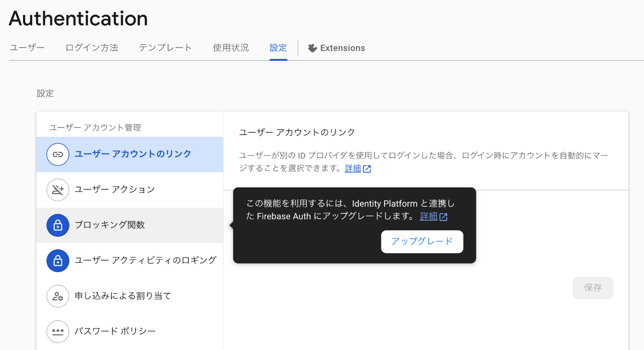
Task: Click the アップグレード button in the tooltip
Action: 422,242
